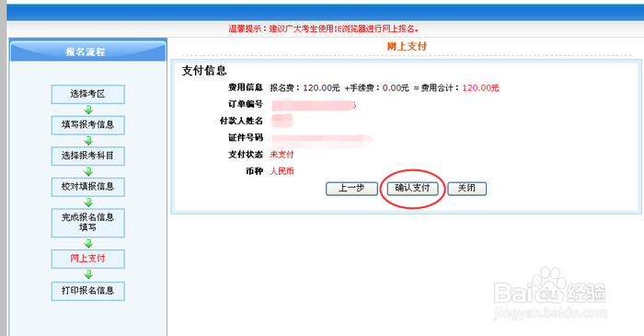Screen dimensions: 644x336
Task: Click the 关闭 button
Action: coord(467,189)
